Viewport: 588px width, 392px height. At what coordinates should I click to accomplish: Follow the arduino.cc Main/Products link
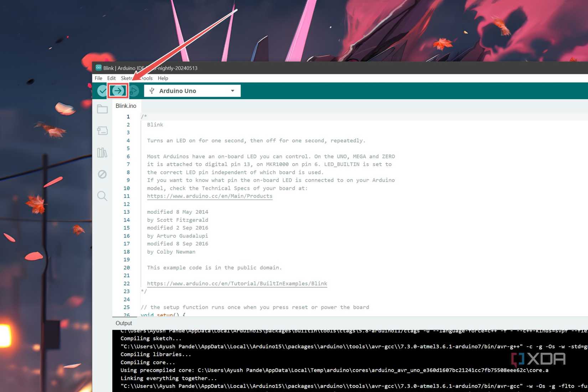tap(210, 196)
